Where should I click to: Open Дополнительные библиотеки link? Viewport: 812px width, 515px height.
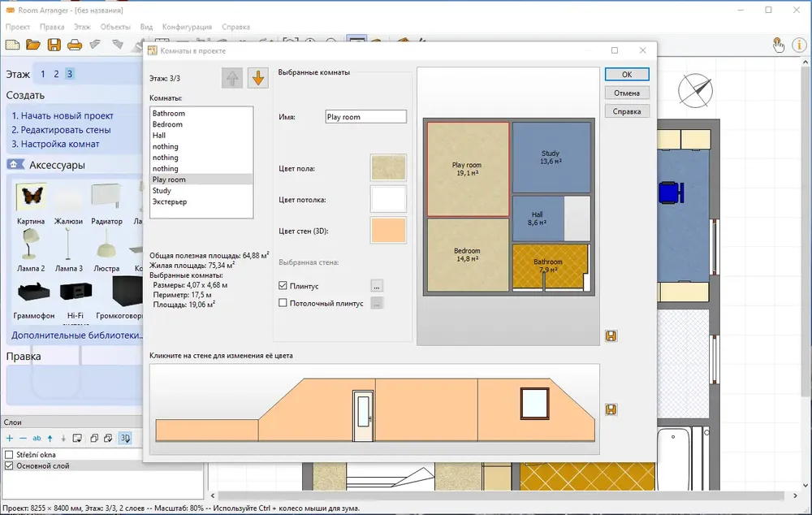[77, 335]
